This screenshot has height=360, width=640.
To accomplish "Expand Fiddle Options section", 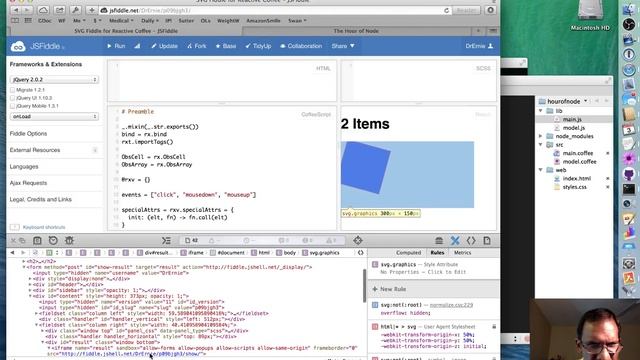I will click(28, 133).
